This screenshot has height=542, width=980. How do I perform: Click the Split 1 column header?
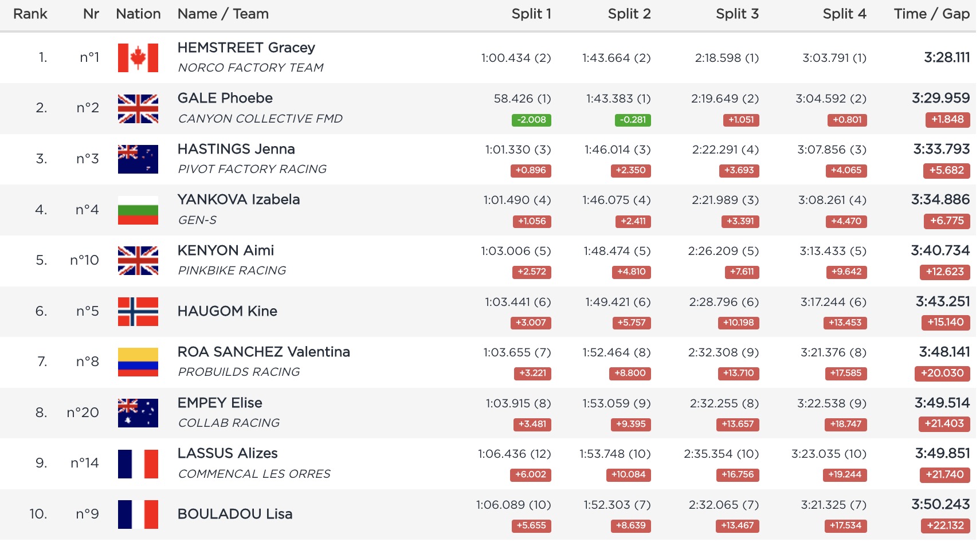[531, 14]
